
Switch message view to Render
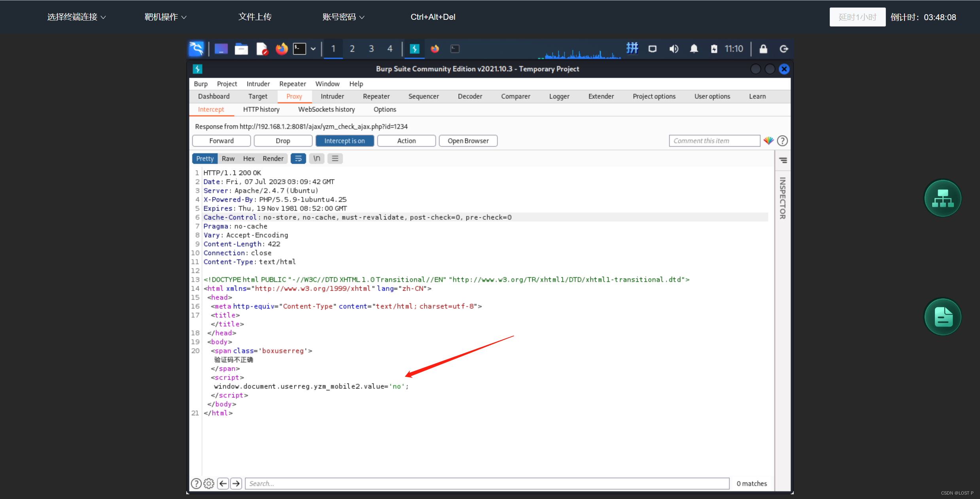(273, 159)
